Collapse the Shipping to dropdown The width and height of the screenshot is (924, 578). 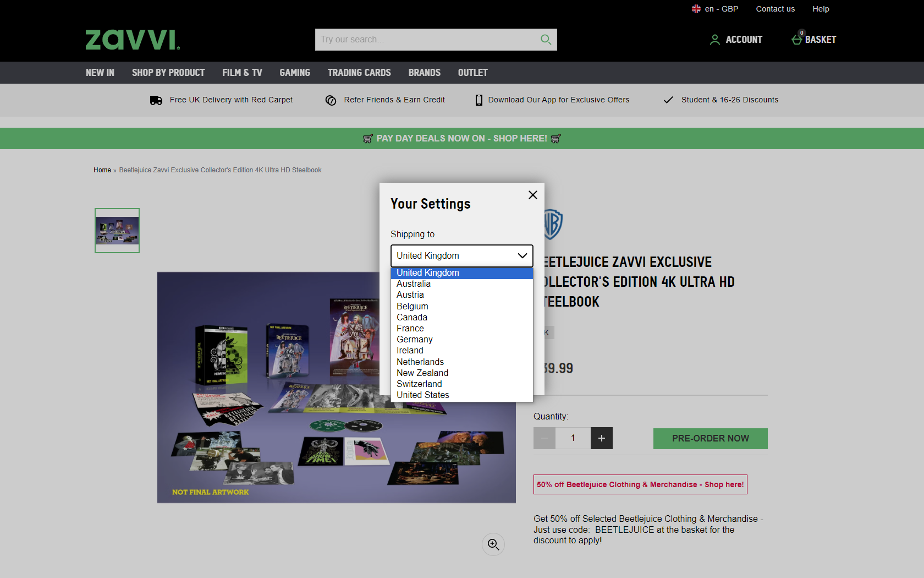462,256
